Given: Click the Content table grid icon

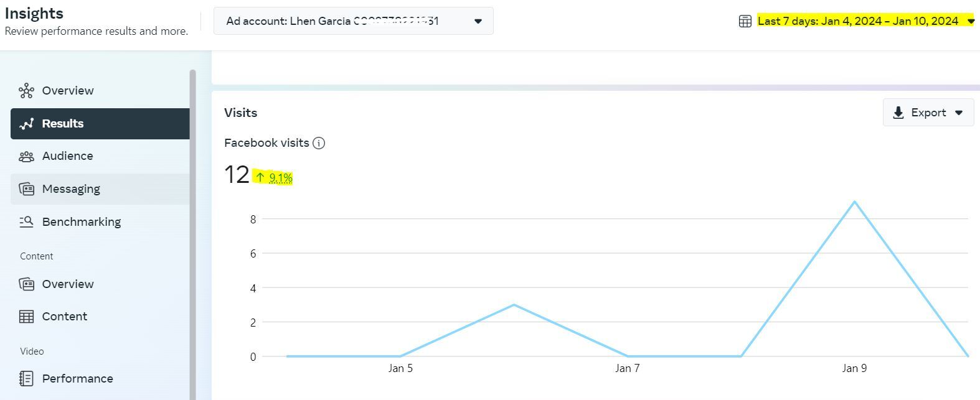Looking at the screenshot, I should click(x=26, y=317).
